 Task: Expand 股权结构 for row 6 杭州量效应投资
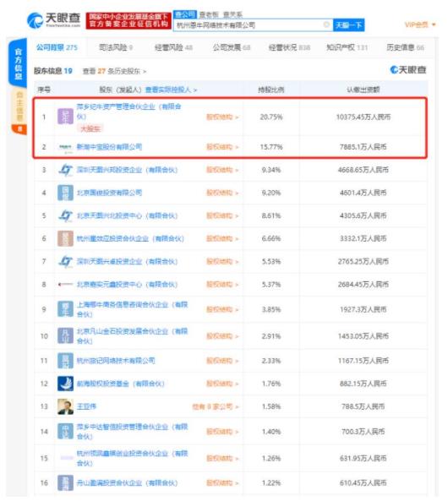pos(222,239)
